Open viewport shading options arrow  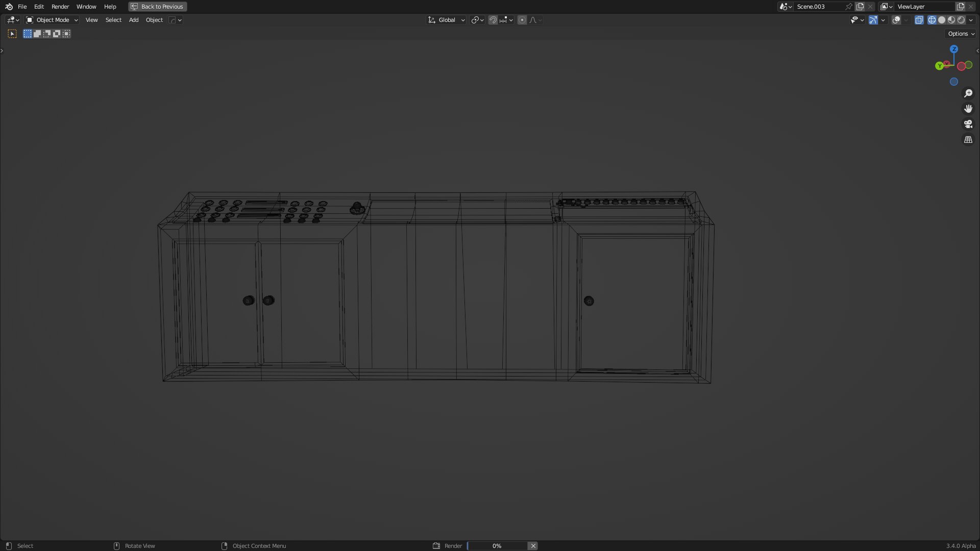point(971,20)
